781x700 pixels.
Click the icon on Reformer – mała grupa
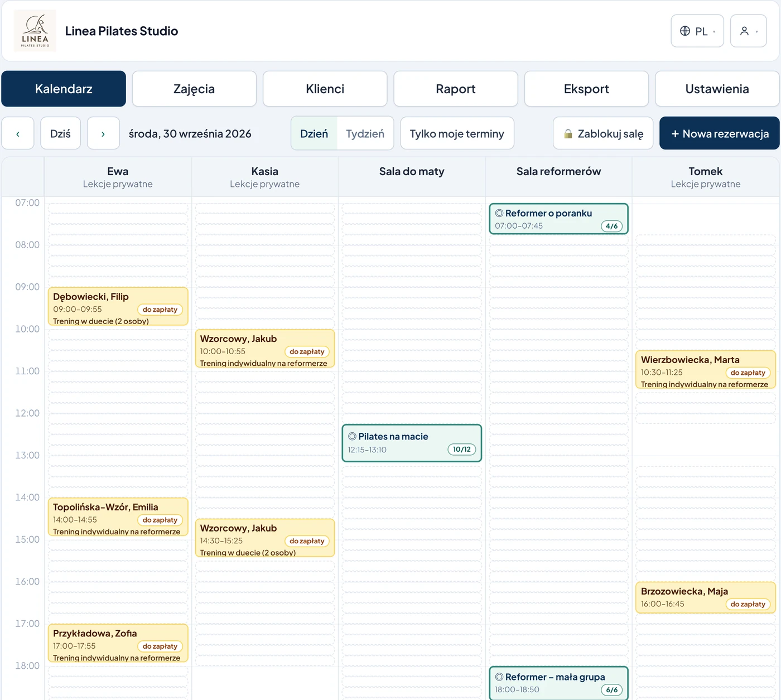tap(499, 677)
